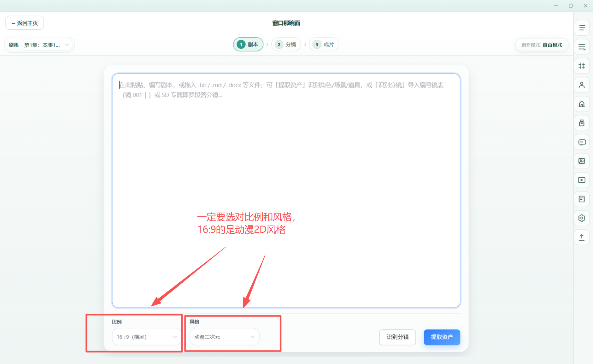
Task: Open the storyboard grid hash icon
Action: click(x=582, y=66)
